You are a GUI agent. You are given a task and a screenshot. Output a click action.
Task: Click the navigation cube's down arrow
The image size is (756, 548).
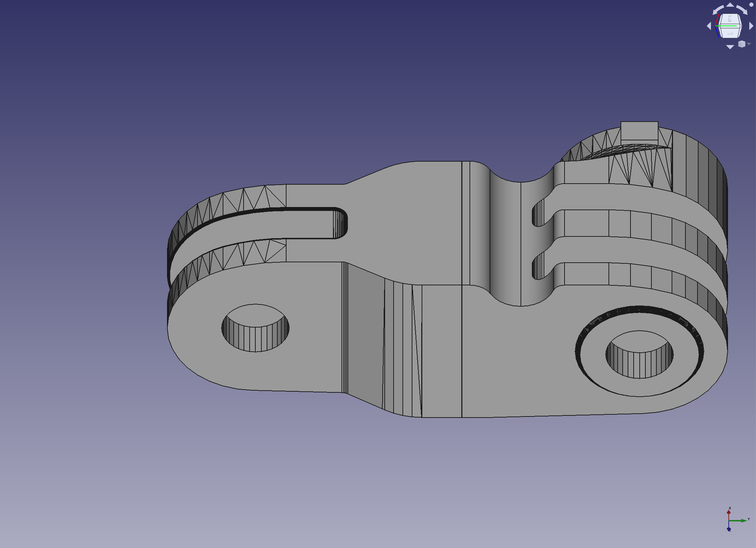pos(730,47)
